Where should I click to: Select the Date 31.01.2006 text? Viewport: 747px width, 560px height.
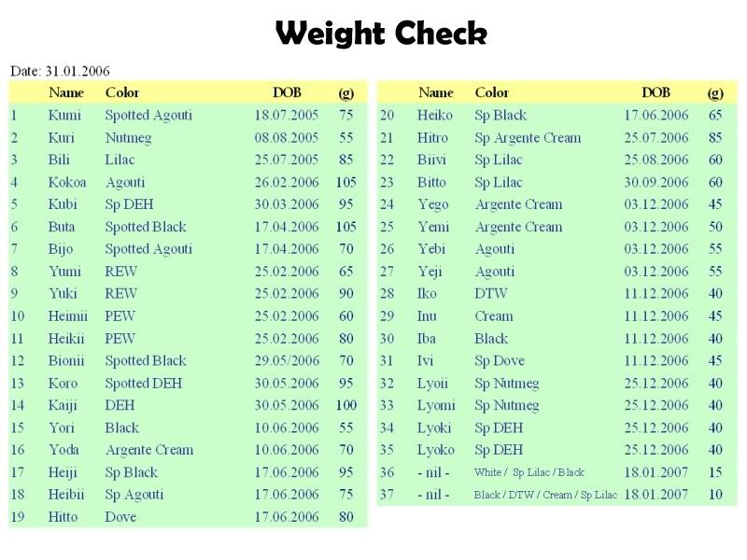[x=60, y=71]
